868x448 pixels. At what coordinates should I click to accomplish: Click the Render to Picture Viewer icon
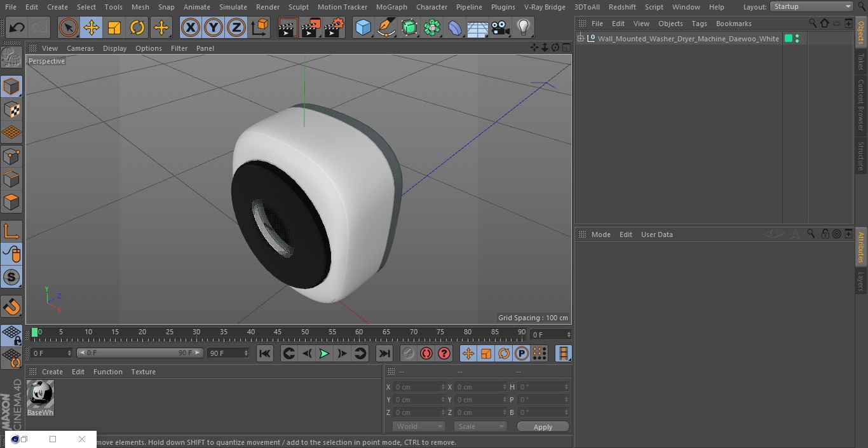(311, 28)
